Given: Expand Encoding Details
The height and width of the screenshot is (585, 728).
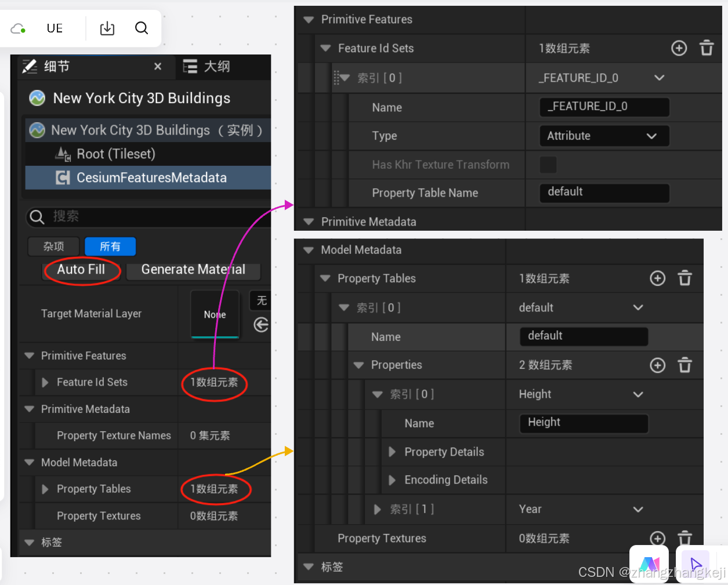Looking at the screenshot, I should 393,480.
